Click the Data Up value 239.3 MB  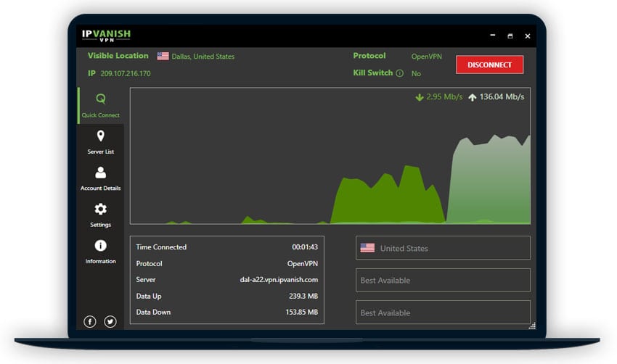click(x=303, y=296)
